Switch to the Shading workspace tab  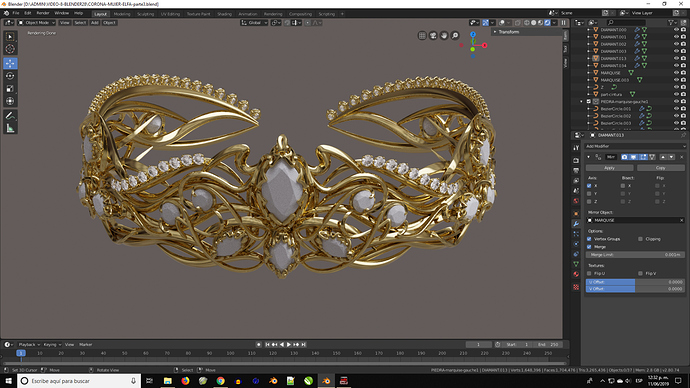point(224,14)
